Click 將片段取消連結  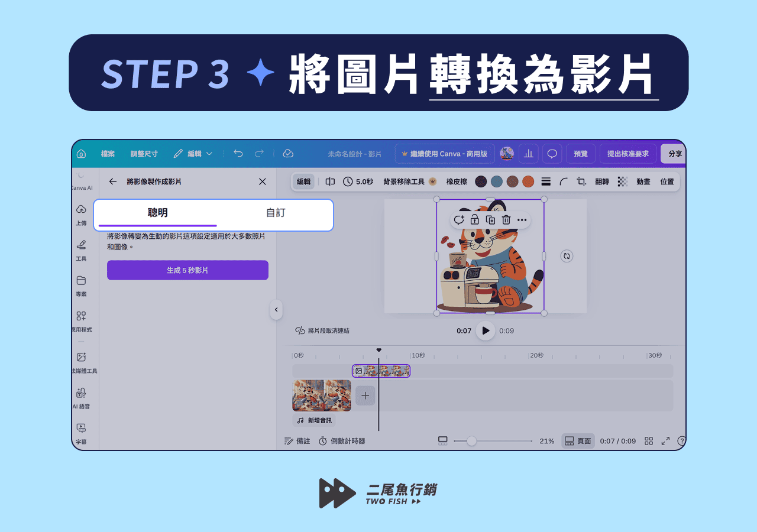click(x=322, y=330)
